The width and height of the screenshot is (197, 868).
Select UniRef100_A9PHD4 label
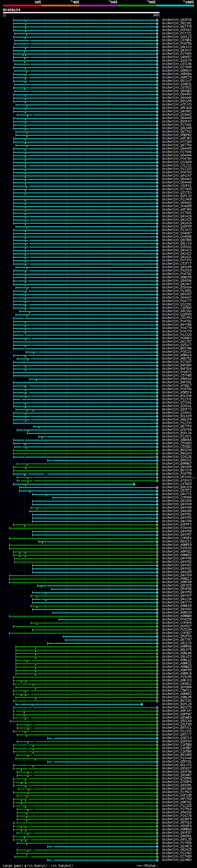[x=176, y=74]
